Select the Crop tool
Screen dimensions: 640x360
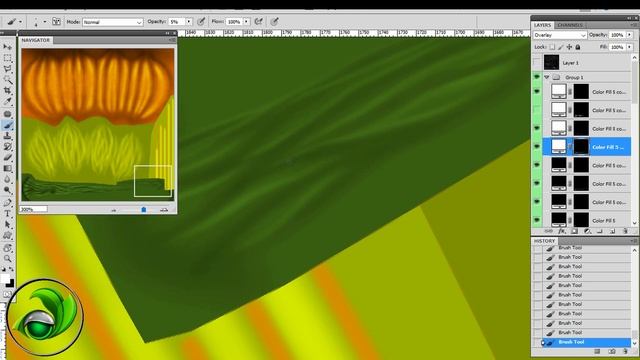[7, 90]
